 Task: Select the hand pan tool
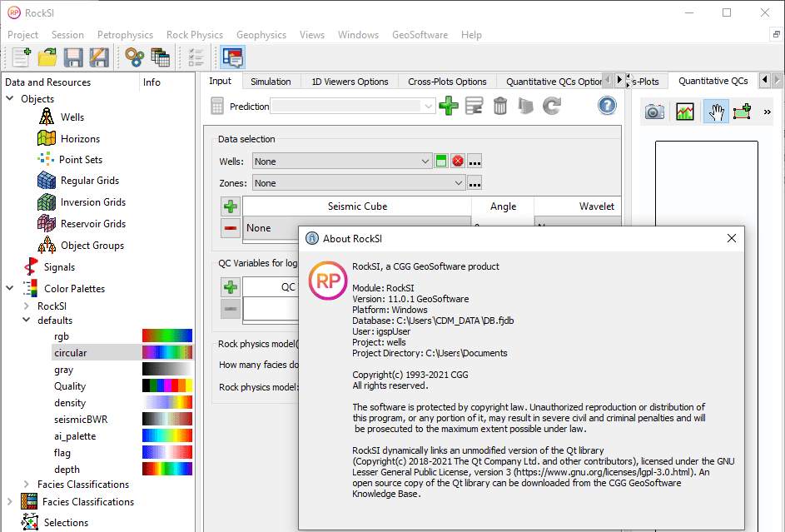tap(716, 112)
